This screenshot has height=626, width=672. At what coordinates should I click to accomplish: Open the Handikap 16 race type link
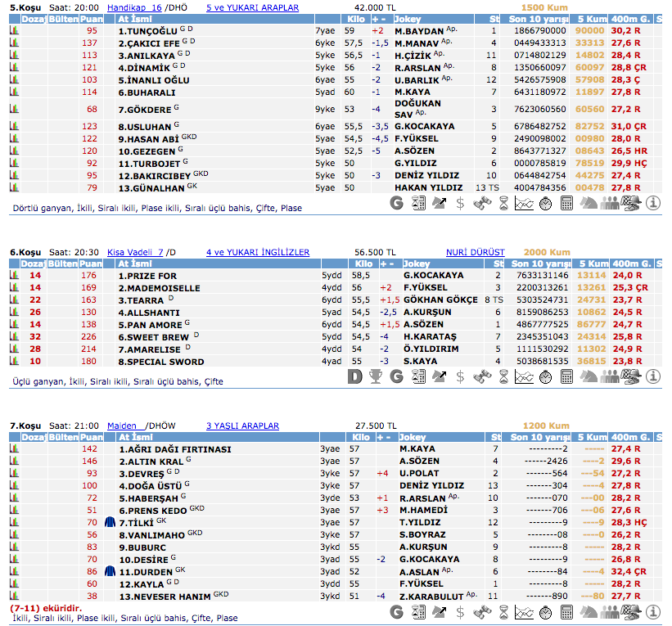click(133, 7)
